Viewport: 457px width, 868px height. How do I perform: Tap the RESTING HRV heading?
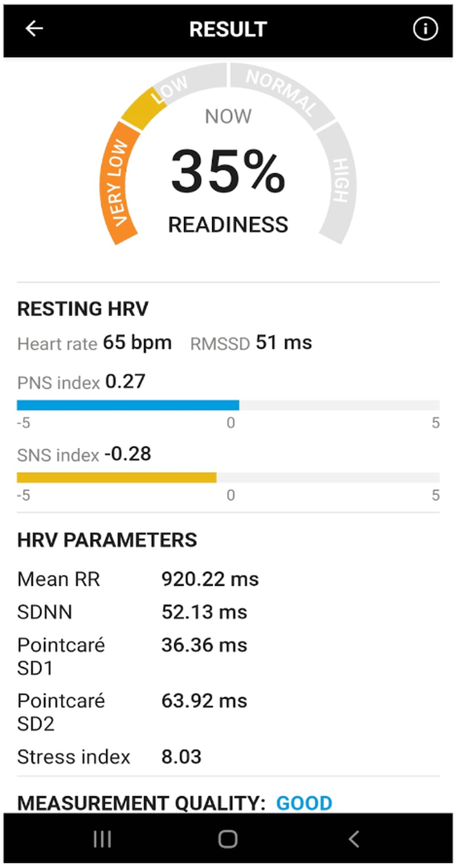pos(83,309)
